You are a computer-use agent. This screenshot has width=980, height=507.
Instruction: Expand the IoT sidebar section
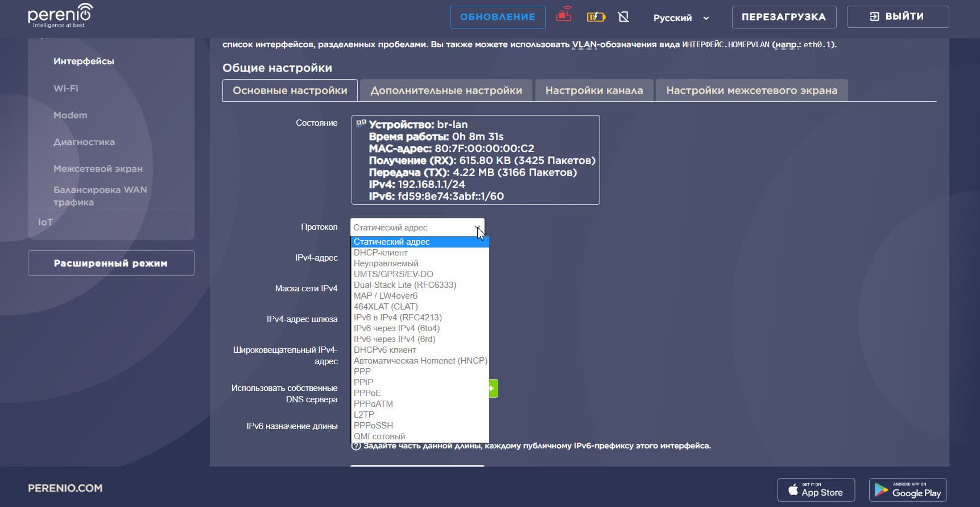46,222
